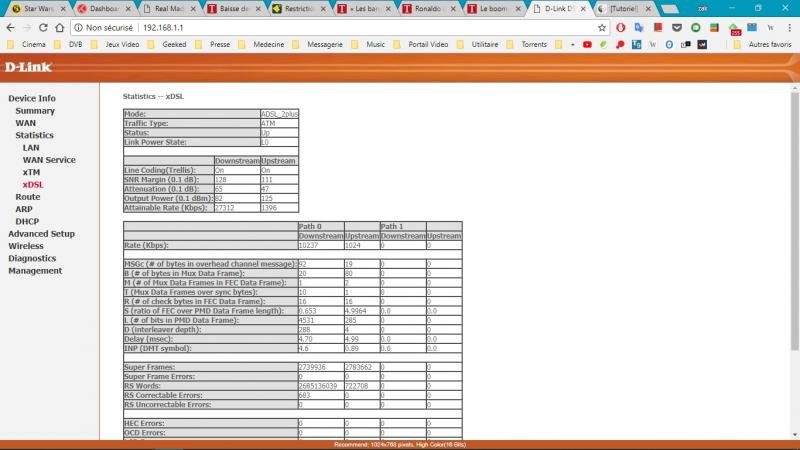Reload the router page
Image resolution: width=800 pixels, height=450 pixels.
tap(43, 28)
